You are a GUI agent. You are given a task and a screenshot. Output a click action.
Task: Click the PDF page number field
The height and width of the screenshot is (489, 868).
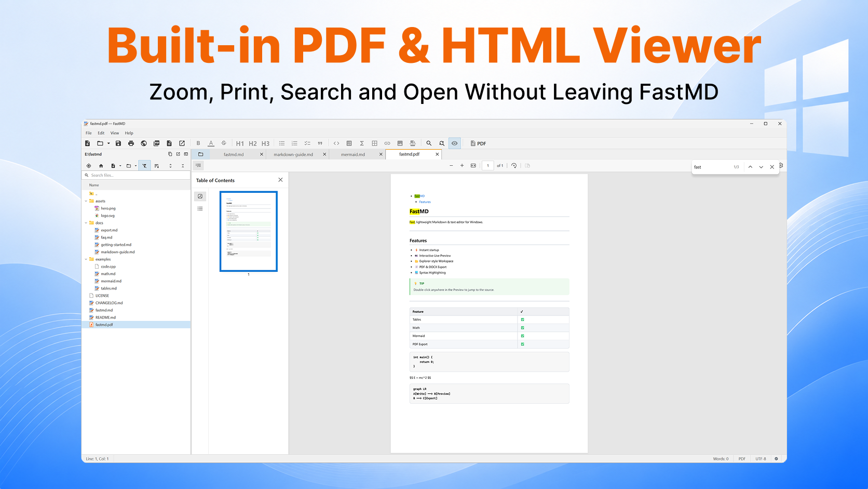click(x=488, y=166)
